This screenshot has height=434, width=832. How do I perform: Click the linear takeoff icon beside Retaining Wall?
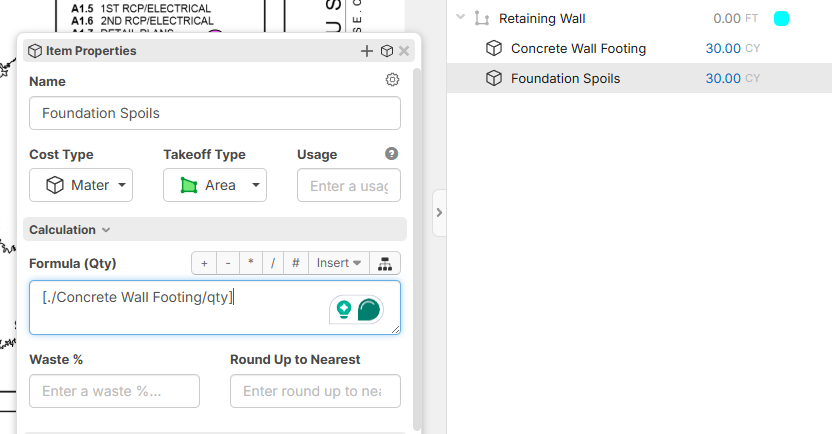pyautogui.click(x=482, y=19)
